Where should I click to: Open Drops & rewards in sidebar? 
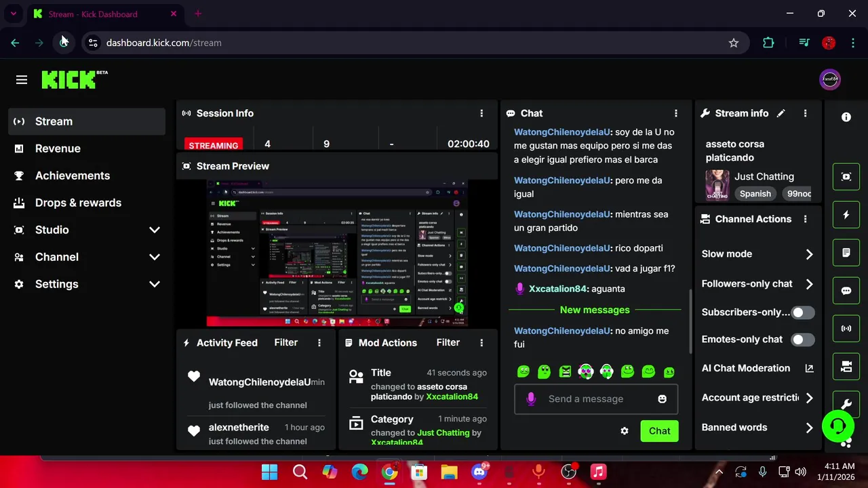click(87, 203)
